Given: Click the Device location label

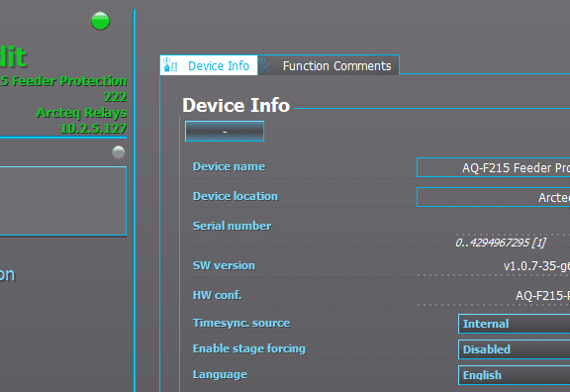Looking at the screenshot, I should click(236, 196).
